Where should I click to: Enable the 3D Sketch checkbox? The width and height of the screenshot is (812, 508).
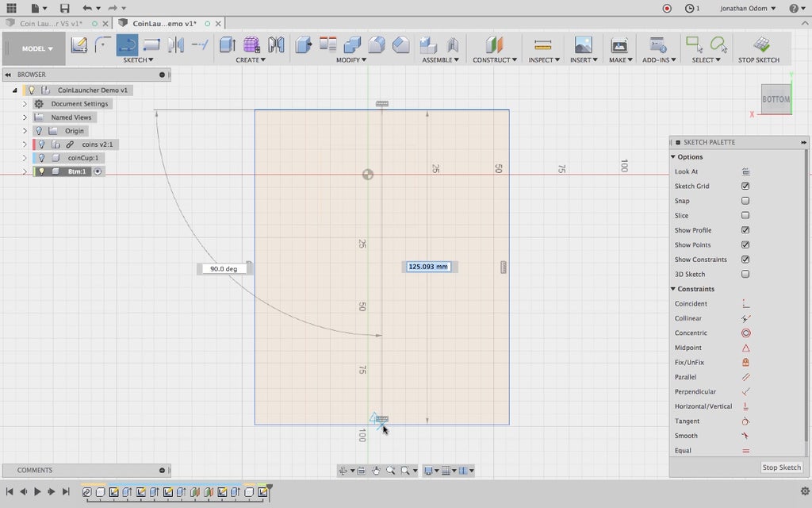(x=745, y=275)
